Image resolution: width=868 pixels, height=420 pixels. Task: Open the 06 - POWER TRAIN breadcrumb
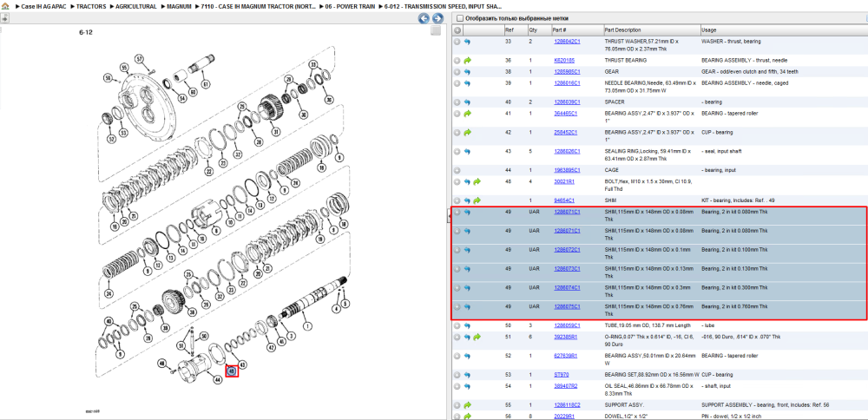[351, 7]
